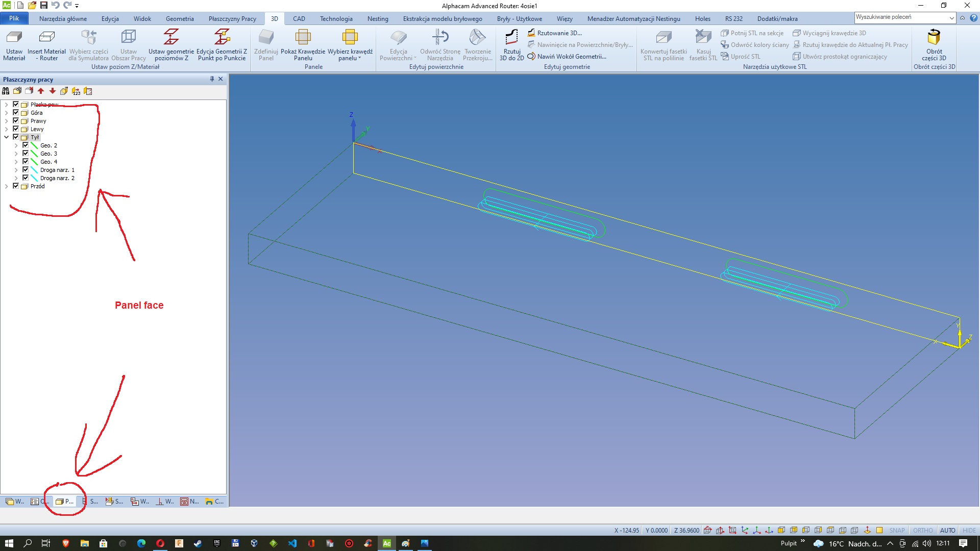Toggle SNAP mode in status bar
The height and width of the screenshot is (551, 980).
(x=897, y=531)
